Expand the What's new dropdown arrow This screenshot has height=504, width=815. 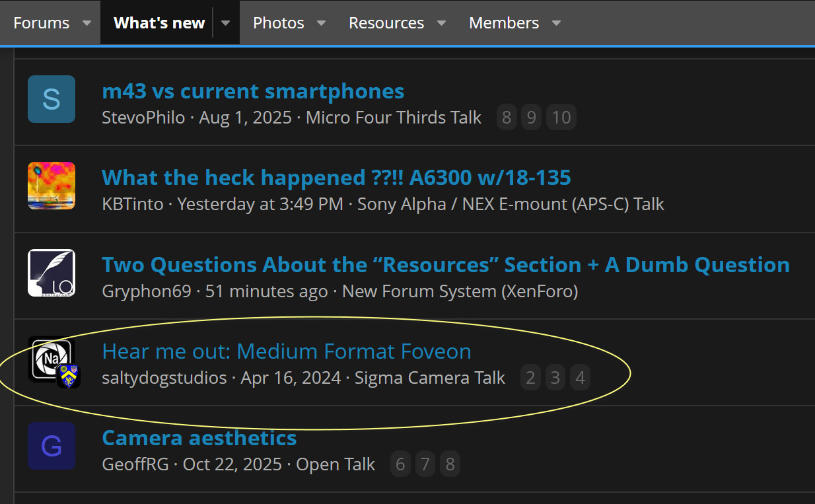[x=226, y=23]
